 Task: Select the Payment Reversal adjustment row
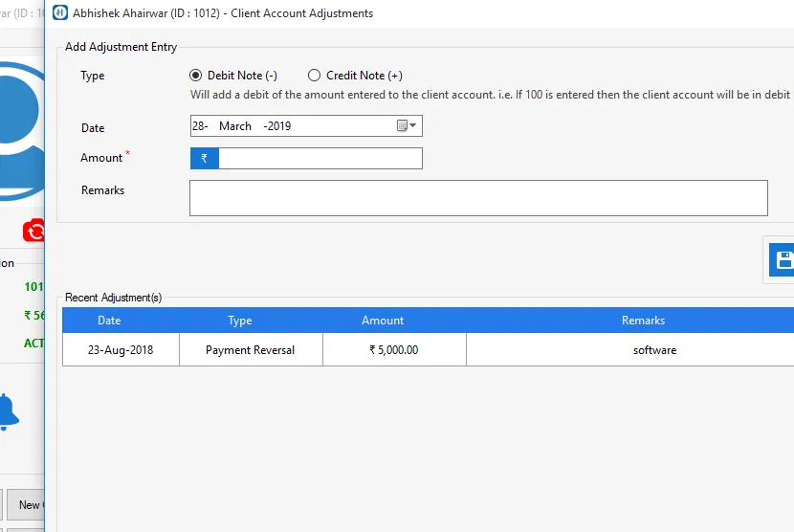click(x=250, y=350)
